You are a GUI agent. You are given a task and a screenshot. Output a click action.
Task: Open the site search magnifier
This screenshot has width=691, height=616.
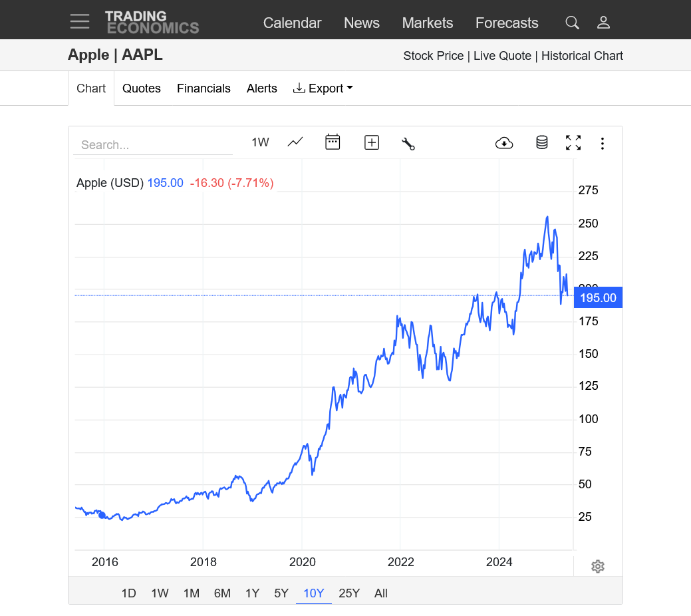coord(572,23)
